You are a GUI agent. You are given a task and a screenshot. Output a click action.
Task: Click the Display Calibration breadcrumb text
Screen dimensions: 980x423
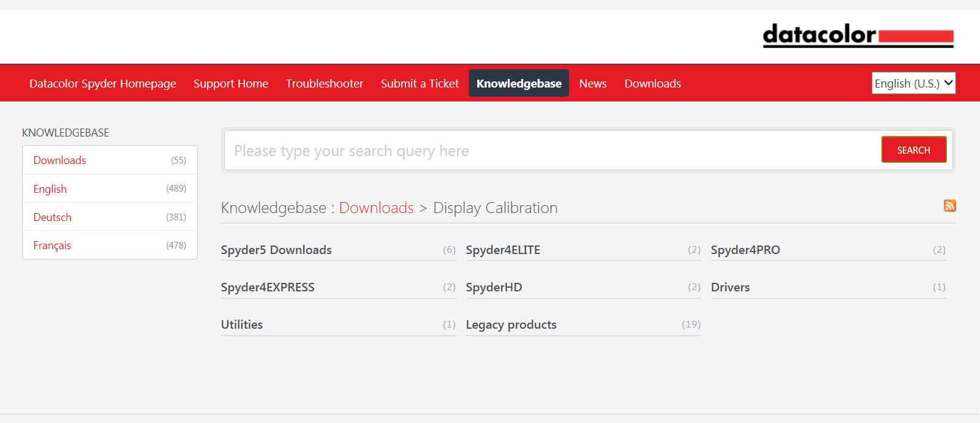[x=496, y=208]
